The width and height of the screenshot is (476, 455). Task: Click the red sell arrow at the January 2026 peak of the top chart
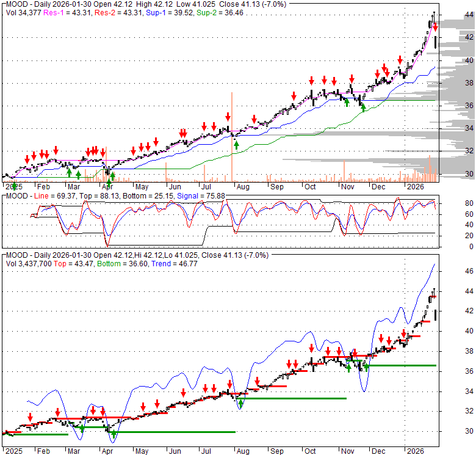point(435,26)
